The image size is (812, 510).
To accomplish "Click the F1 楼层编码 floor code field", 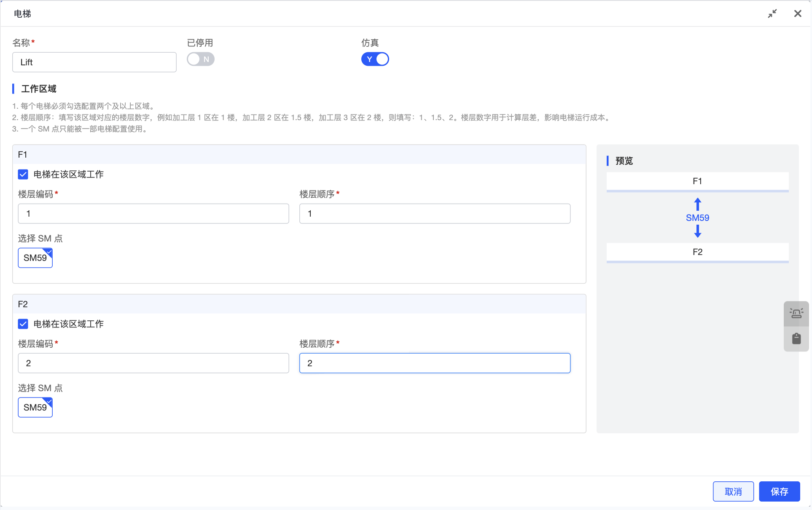I will [x=153, y=214].
